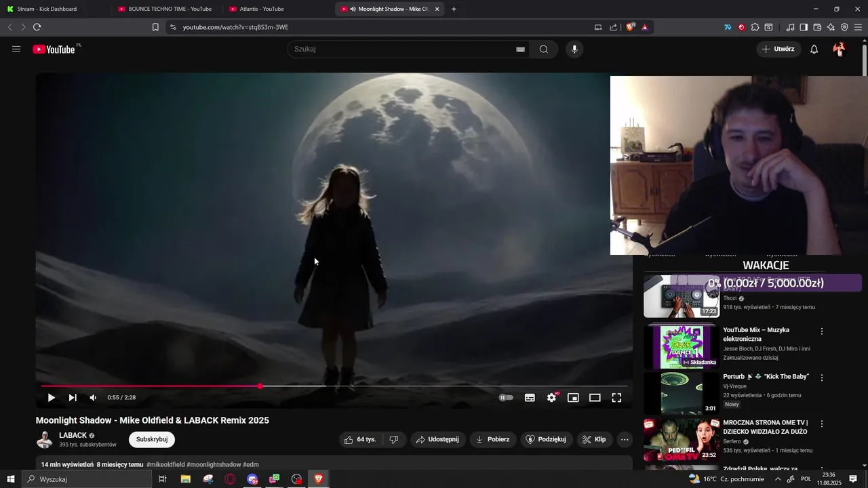The width and height of the screenshot is (868, 488).
Task: Open the Windows Start menu
Action: 10,479
